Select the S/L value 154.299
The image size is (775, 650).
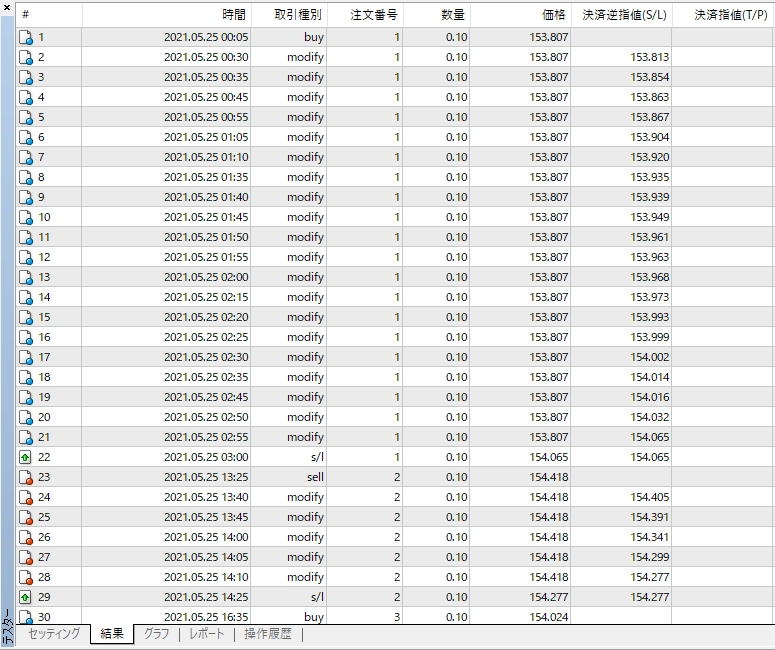pos(649,558)
